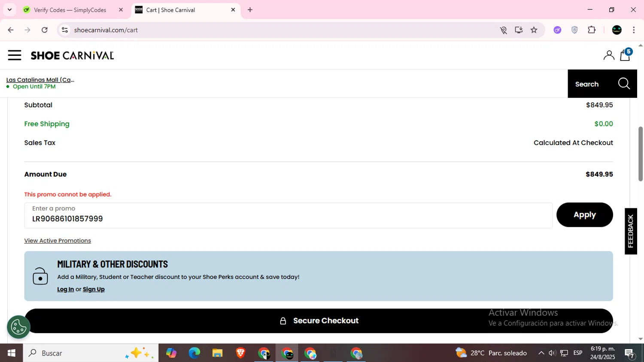Click the Free Shipping label
The width and height of the screenshot is (644, 362).
pos(47,124)
